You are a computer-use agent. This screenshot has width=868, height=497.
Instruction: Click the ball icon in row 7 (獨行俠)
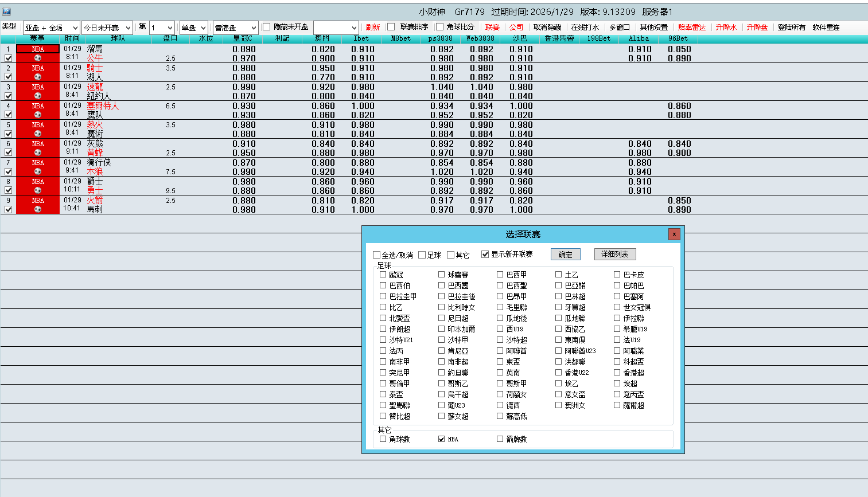[38, 171]
